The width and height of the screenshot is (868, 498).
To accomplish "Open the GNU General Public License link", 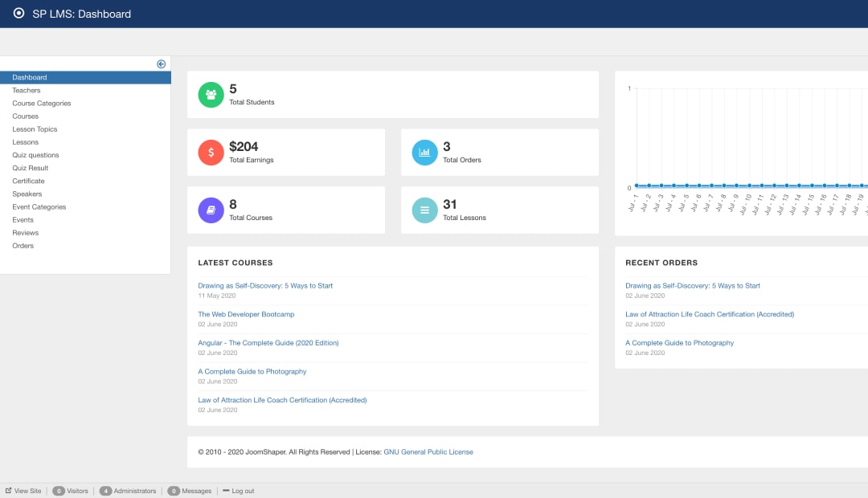I will tap(428, 452).
